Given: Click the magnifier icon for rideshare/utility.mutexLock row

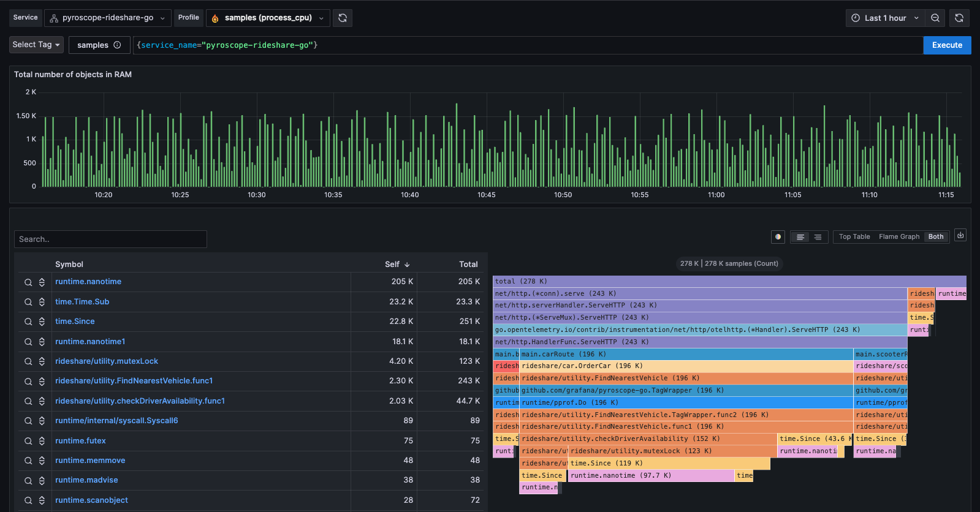Looking at the screenshot, I should (28, 361).
